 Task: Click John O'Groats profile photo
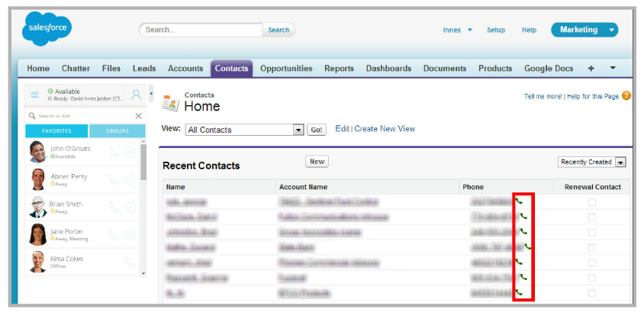pyautogui.click(x=37, y=152)
